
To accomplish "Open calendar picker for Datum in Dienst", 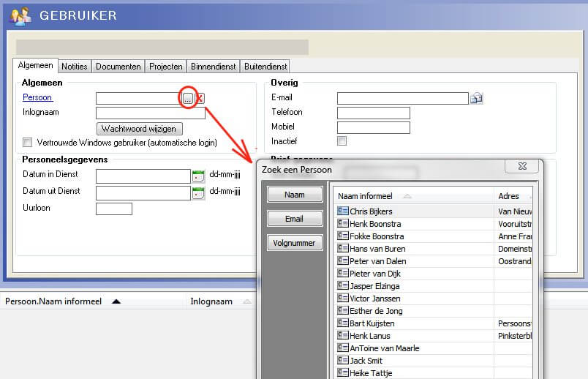I will pos(198,176).
